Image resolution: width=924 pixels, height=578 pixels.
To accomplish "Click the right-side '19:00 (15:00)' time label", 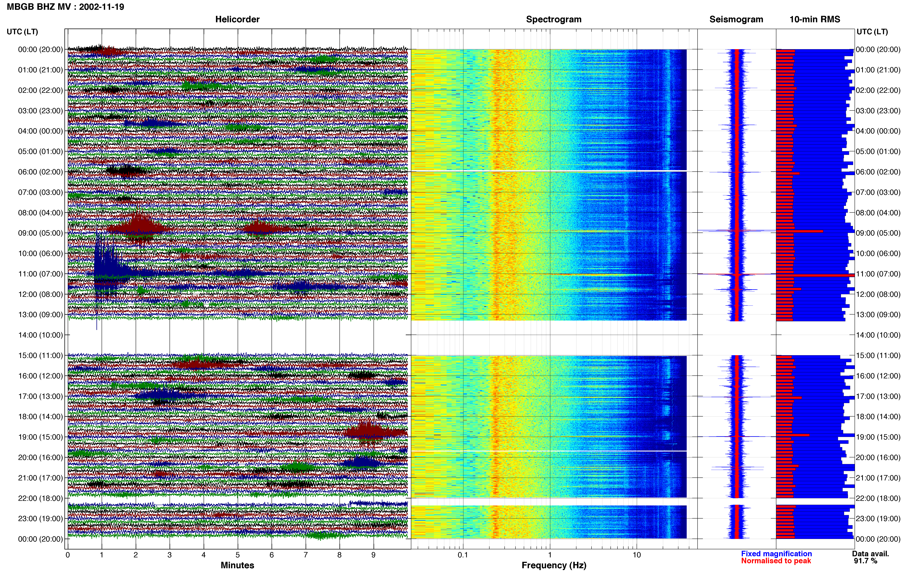I will coord(878,437).
